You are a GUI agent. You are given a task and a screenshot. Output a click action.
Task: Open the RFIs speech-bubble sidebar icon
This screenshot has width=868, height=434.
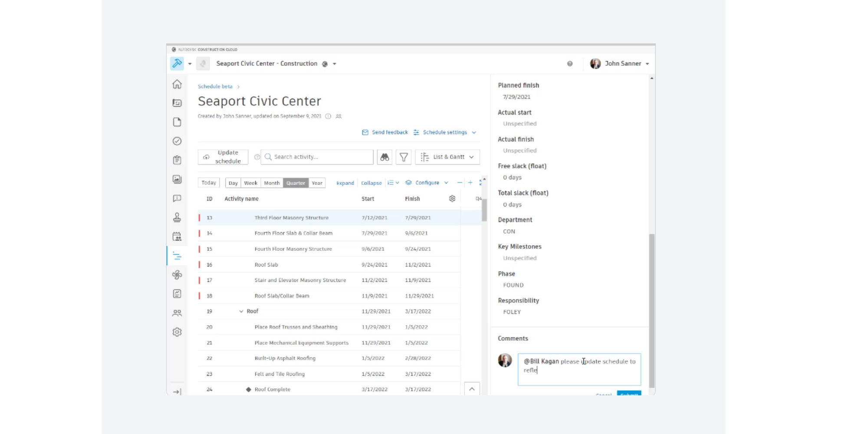point(177,198)
